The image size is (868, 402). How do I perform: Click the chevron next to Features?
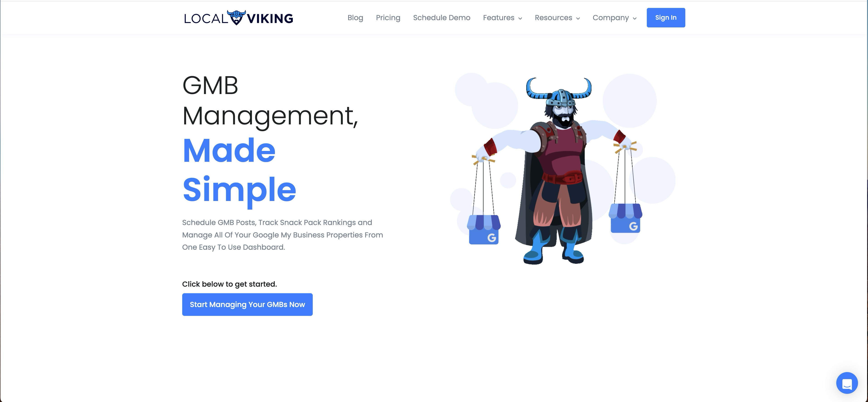(520, 19)
